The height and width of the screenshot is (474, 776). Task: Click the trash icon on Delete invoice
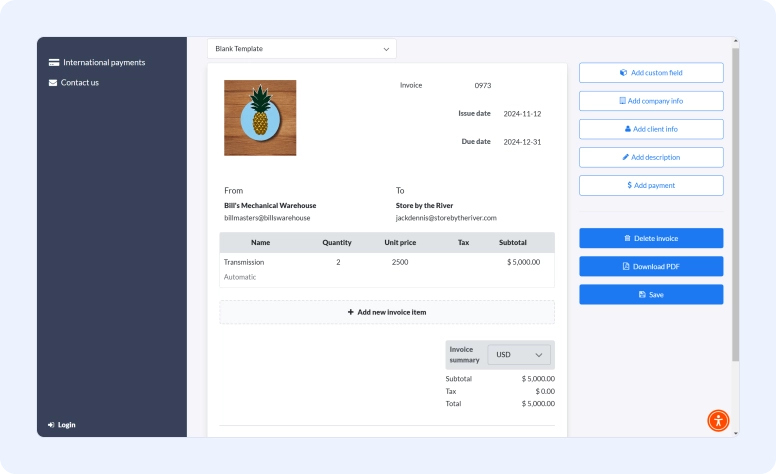coord(627,238)
